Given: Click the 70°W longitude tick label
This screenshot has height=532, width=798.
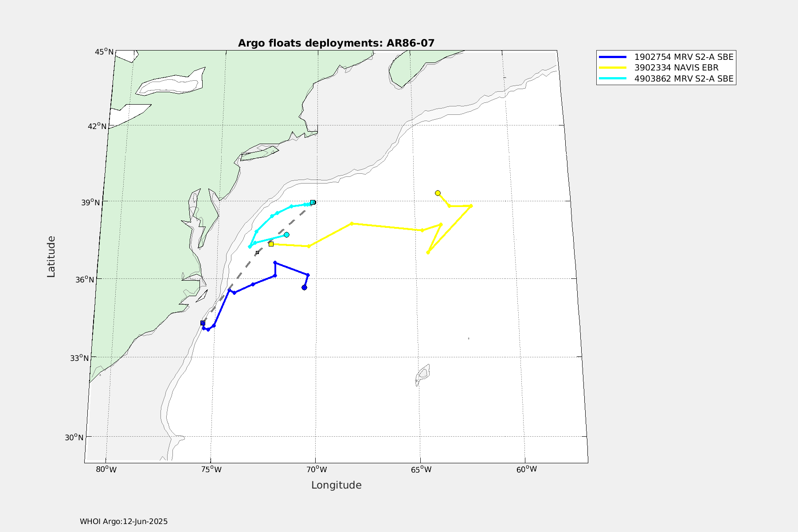Looking at the screenshot, I should coord(316,469).
